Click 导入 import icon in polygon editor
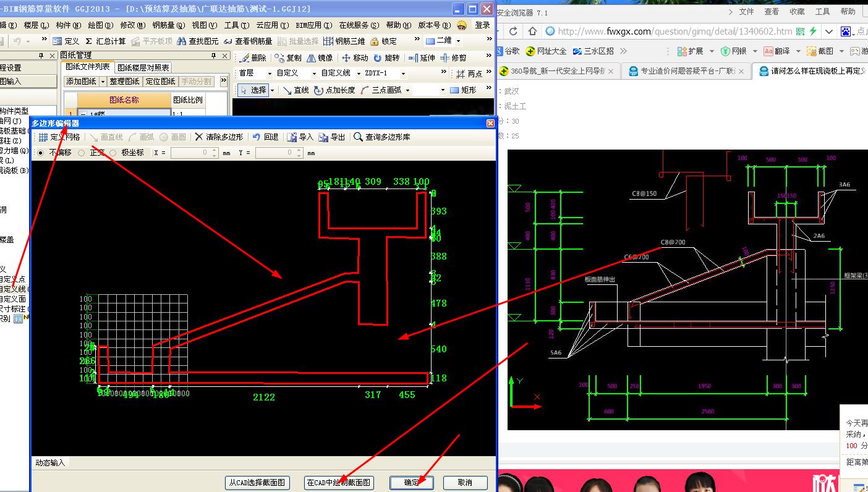This screenshot has width=868, height=492. (x=300, y=137)
